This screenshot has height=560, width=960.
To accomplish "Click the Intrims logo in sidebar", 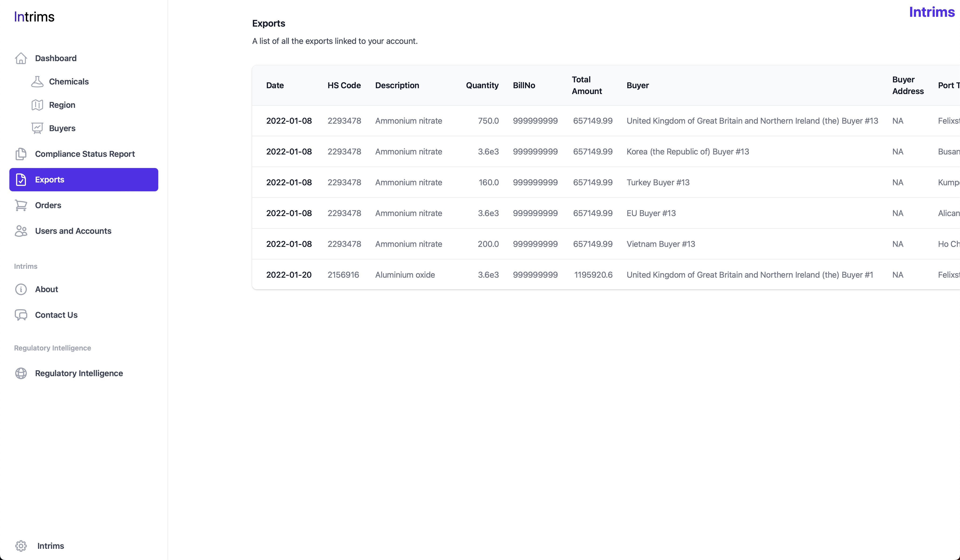I will pos(34,17).
